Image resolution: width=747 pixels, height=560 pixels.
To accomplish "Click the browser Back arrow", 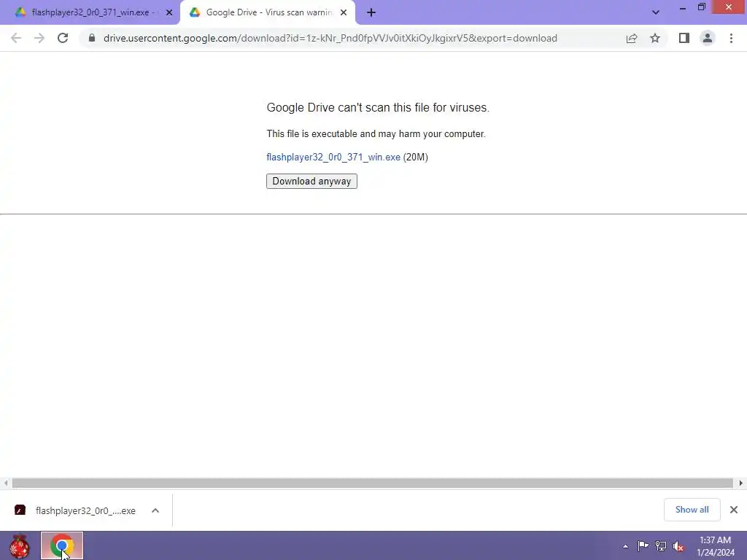I will tap(16, 38).
